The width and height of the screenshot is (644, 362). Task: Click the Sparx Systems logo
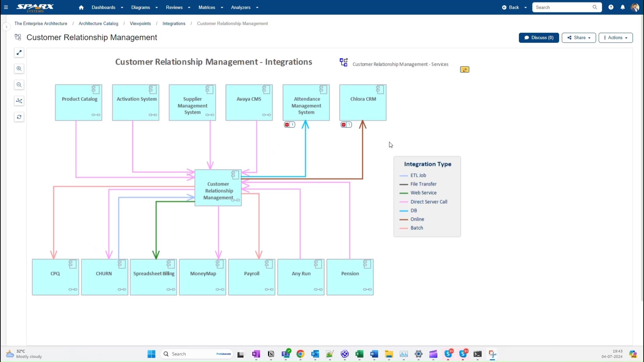pyautogui.click(x=35, y=8)
